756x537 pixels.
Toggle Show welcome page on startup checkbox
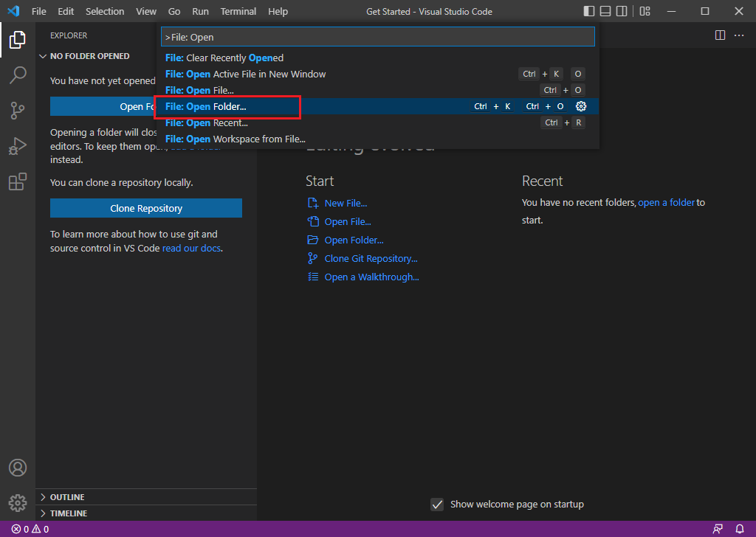point(437,505)
